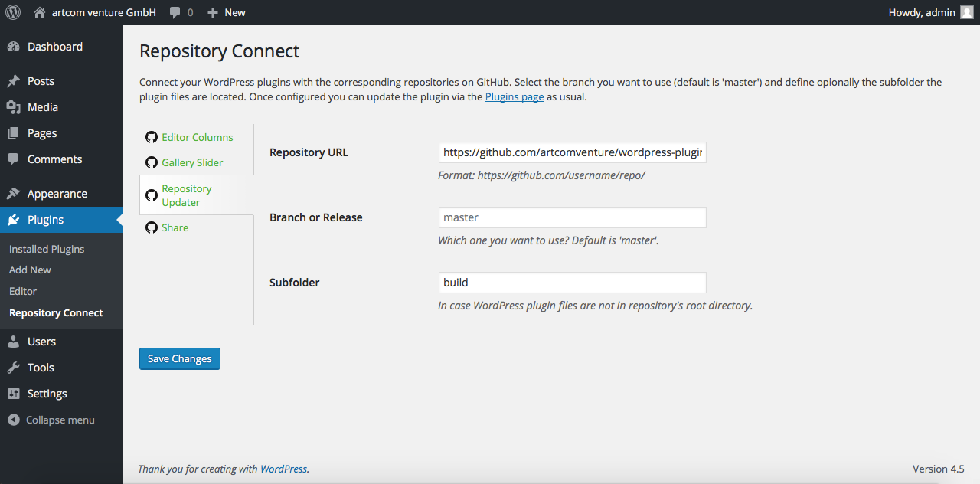This screenshot has height=484, width=980.
Task: Go to Posts in the sidebar
Action: click(61, 81)
